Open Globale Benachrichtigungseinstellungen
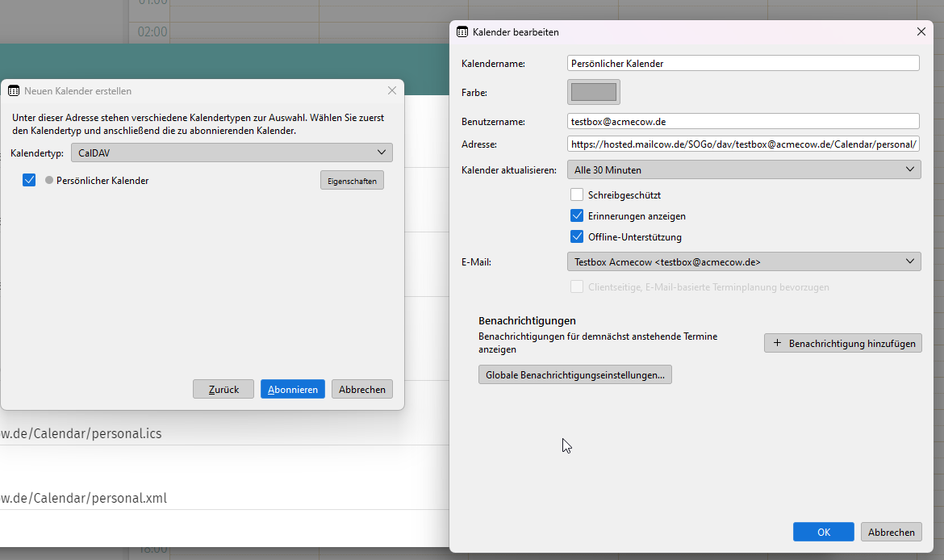The width and height of the screenshot is (944, 560). pos(574,374)
